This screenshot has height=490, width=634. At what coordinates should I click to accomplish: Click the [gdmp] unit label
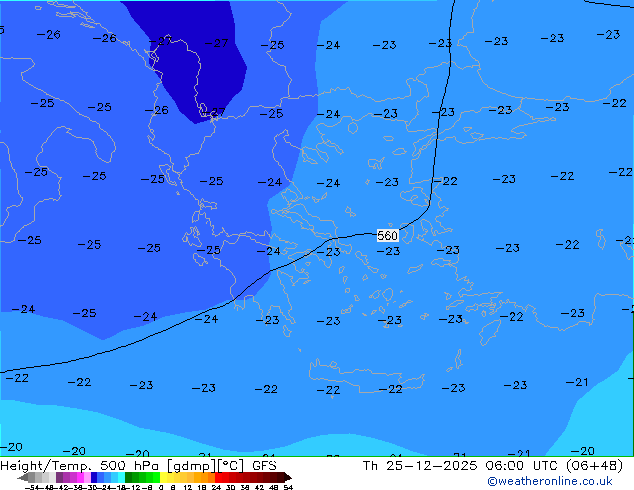pyautogui.click(x=191, y=466)
